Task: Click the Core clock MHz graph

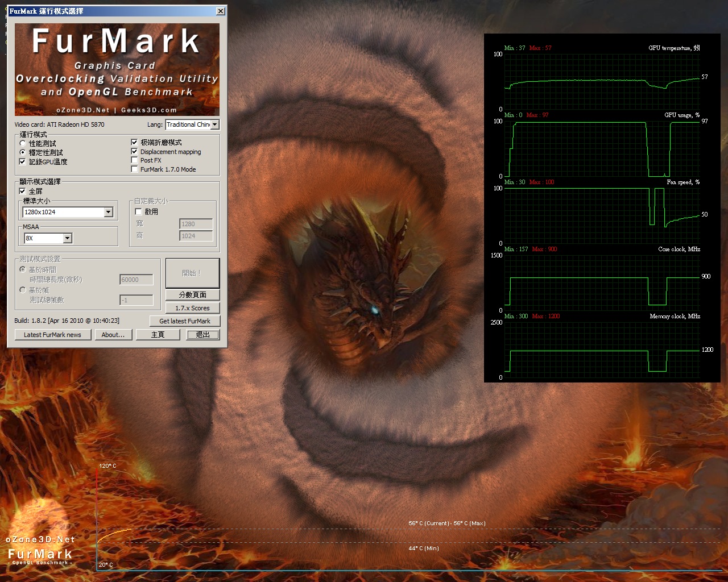Action: [602, 283]
